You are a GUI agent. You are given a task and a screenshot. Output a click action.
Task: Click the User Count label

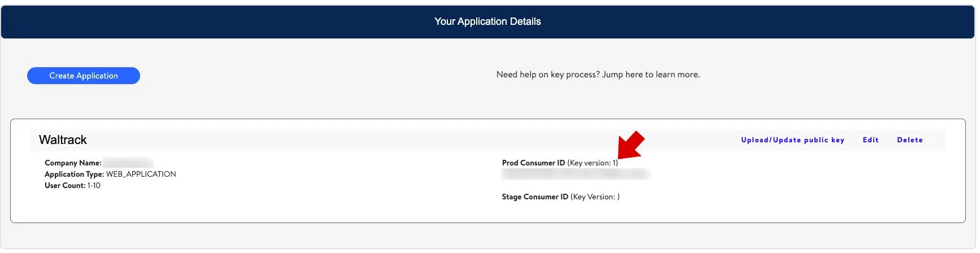tap(65, 185)
